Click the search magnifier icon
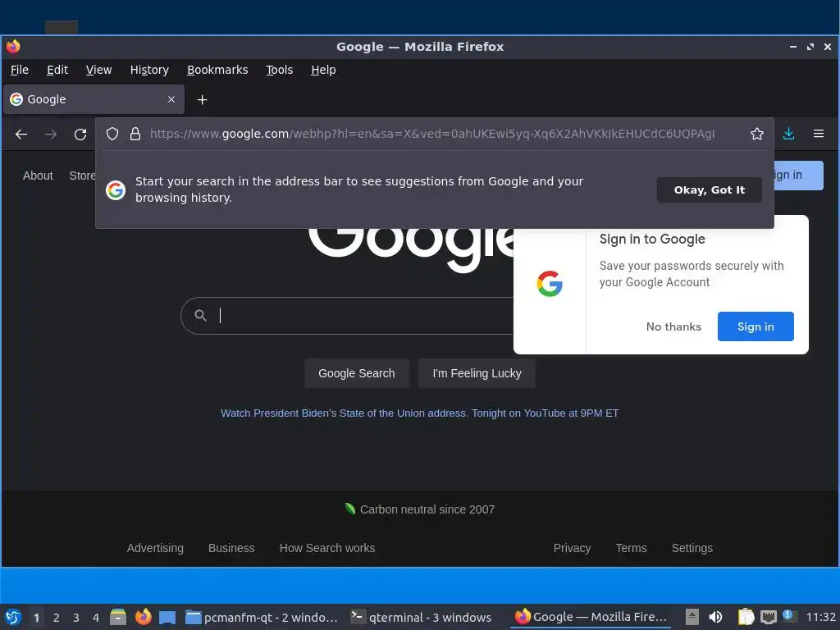 pyautogui.click(x=200, y=316)
